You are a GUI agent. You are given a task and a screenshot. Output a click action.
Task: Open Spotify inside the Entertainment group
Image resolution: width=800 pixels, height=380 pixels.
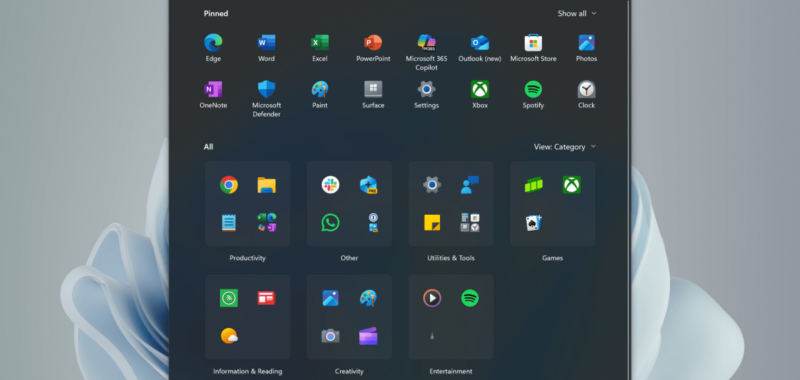pyautogui.click(x=470, y=298)
